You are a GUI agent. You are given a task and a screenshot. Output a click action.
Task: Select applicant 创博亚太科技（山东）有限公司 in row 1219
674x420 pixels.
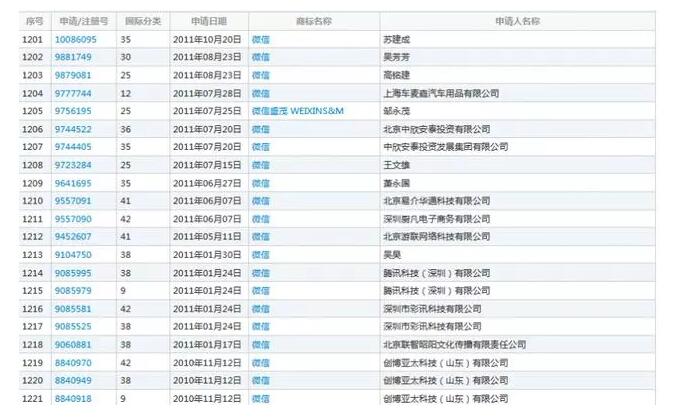(x=446, y=363)
